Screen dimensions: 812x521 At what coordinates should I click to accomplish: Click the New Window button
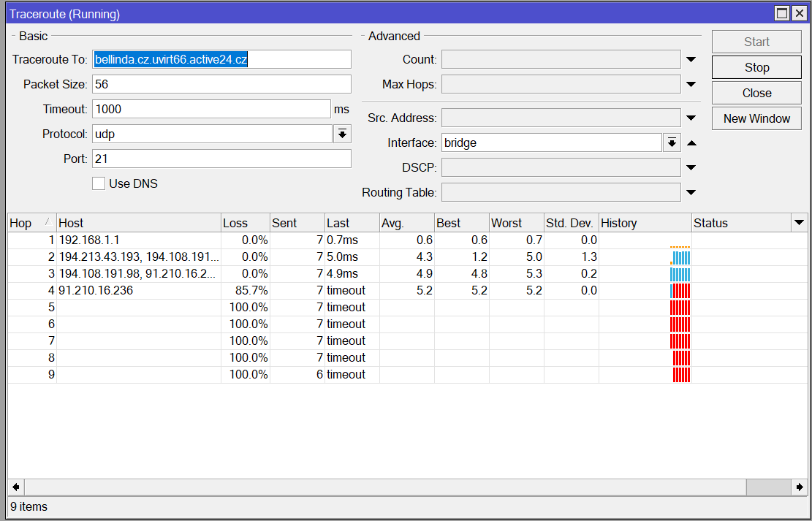pos(756,118)
